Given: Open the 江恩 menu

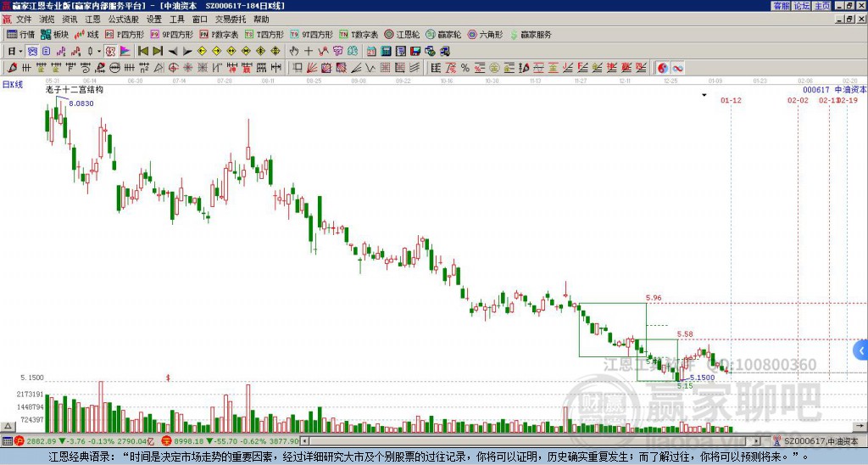Looking at the screenshot, I should point(92,19).
